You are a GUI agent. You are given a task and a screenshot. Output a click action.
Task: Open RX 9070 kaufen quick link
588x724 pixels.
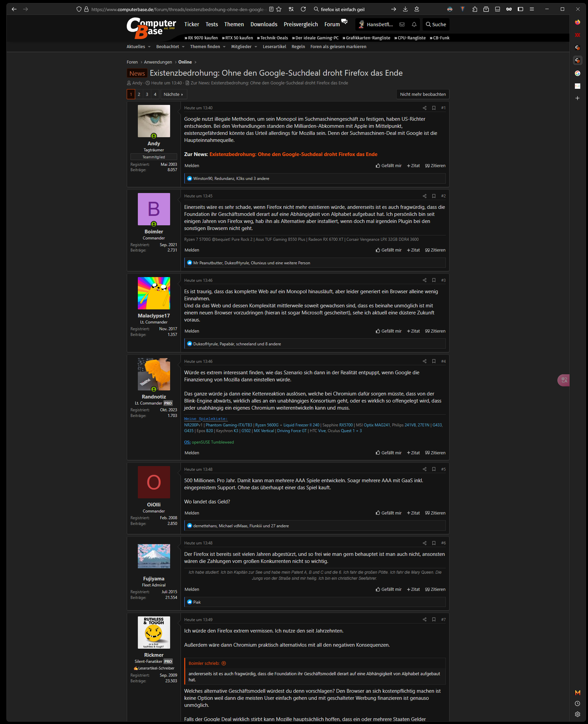pyautogui.click(x=201, y=38)
